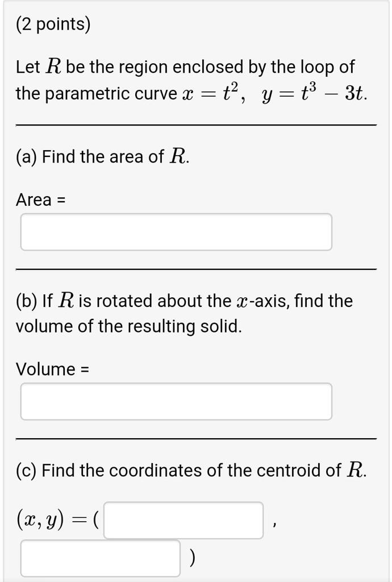The width and height of the screenshot is (392, 582).
Task: Click the 'Area =' label
Action: (41, 199)
